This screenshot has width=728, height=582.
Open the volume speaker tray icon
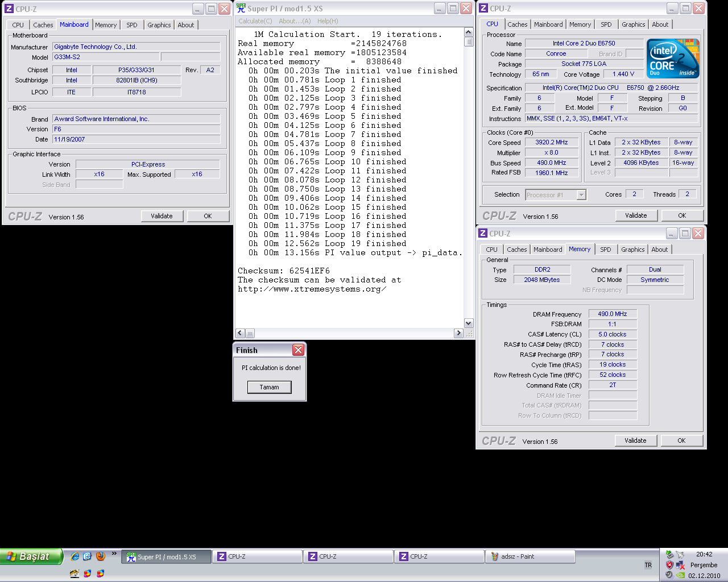tap(669, 575)
